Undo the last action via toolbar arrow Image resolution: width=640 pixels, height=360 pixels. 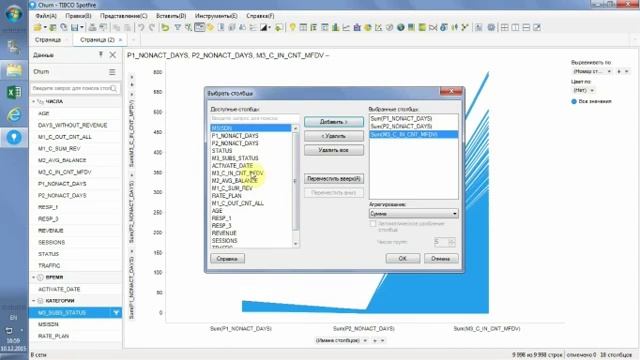pyautogui.click(x=141, y=27)
